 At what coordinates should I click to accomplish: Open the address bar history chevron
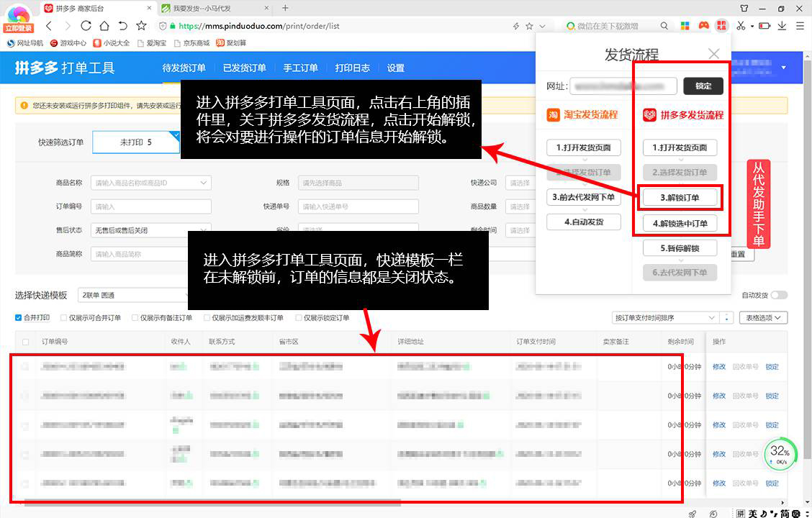542,26
